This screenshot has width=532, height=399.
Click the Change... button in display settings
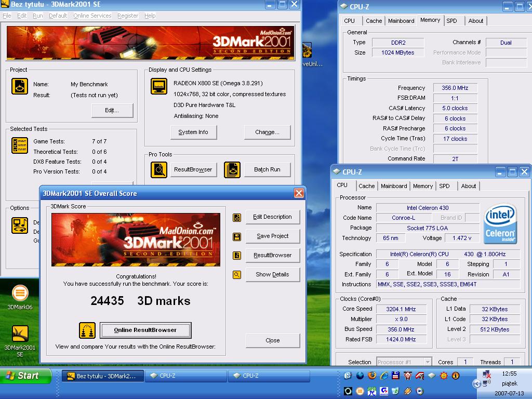[x=267, y=132]
